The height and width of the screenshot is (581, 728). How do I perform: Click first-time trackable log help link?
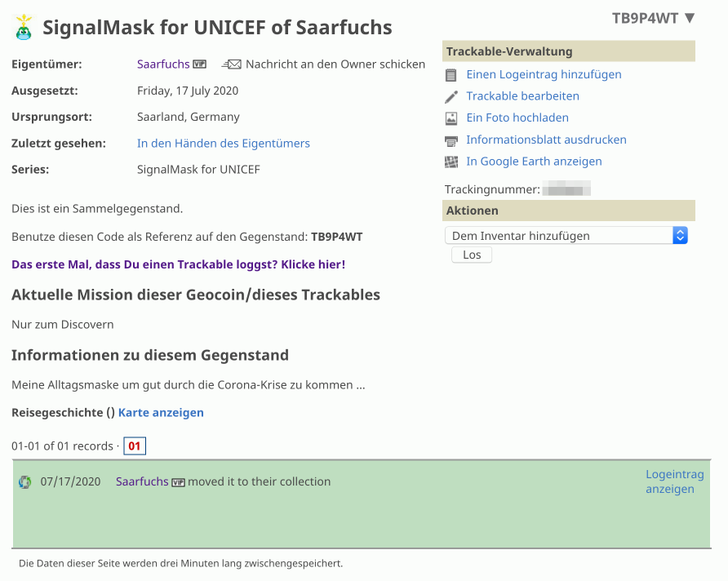[178, 264]
